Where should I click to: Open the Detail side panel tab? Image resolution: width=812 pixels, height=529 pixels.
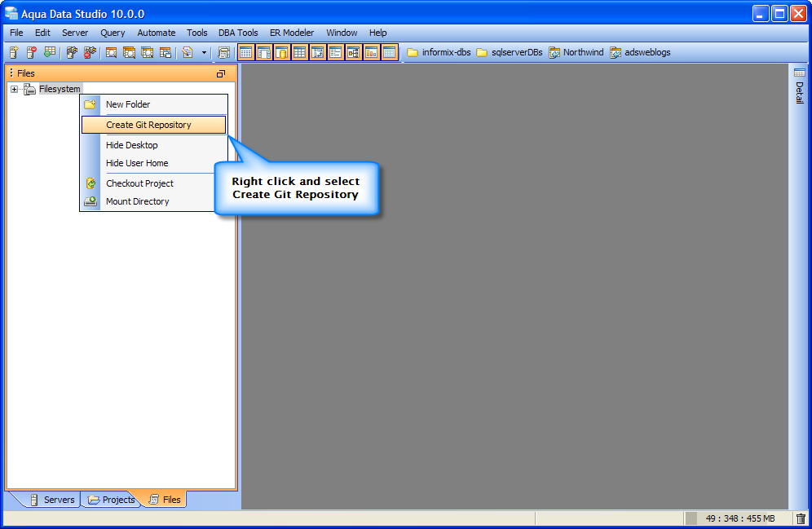coord(800,86)
